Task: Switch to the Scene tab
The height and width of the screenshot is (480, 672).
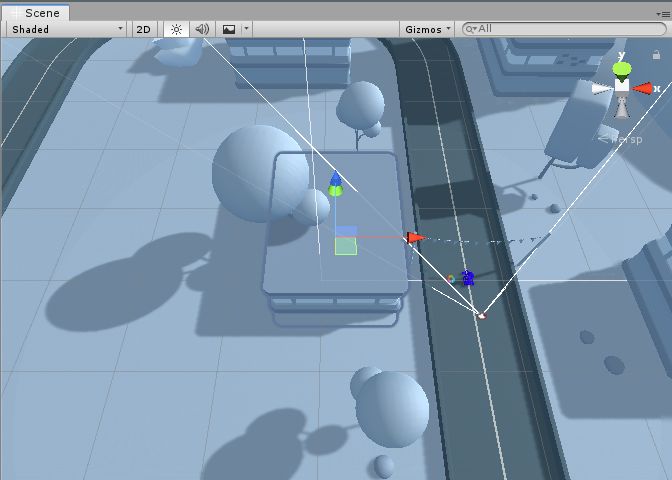Action: click(x=36, y=13)
